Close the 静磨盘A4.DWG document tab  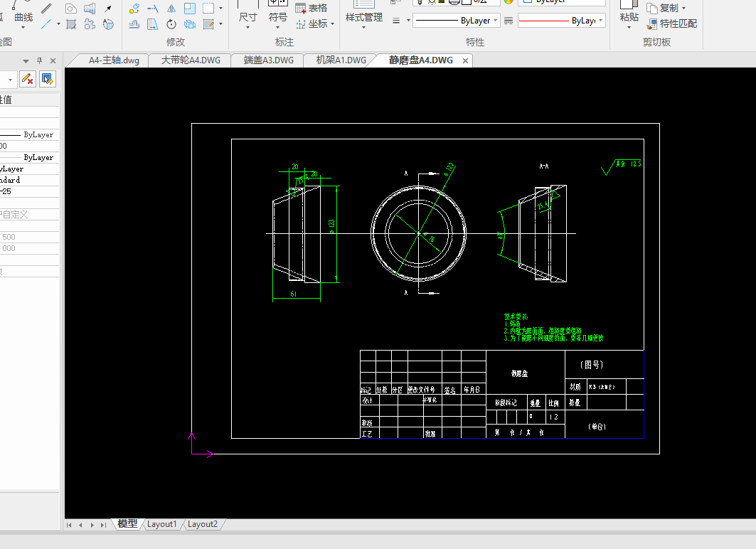click(466, 61)
